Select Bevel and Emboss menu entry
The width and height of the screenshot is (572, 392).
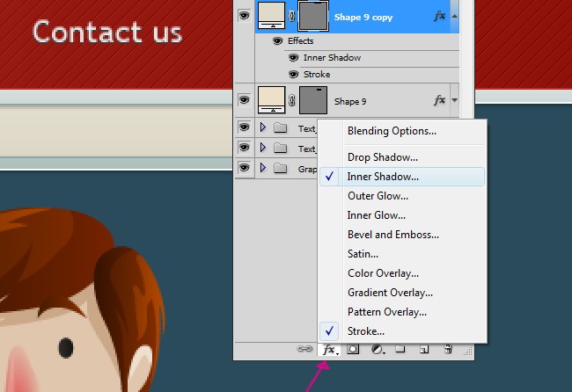click(x=392, y=235)
